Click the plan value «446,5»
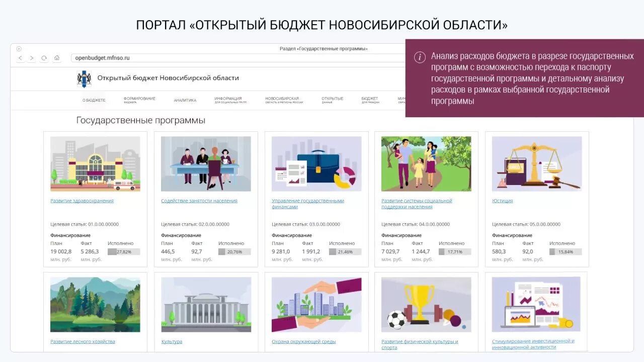This screenshot has height=362, width=644. coord(168,251)
